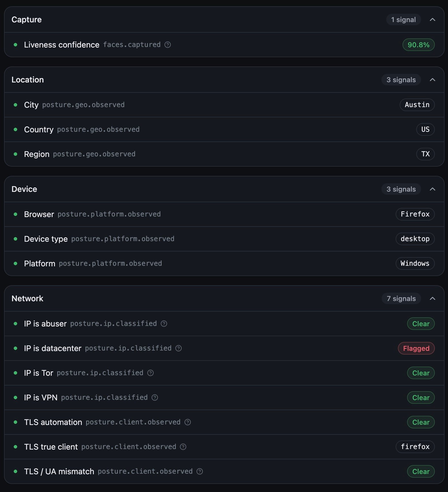Open help icon for IP is VPN
The image size is (448, 492).
[x=155, y=397]
